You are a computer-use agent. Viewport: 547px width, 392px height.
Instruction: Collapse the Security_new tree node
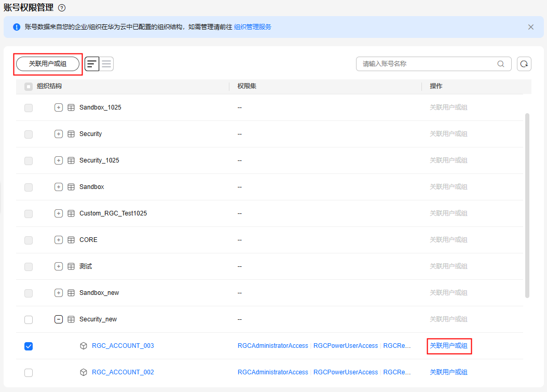pyautogui.click(x=59, y=319)
